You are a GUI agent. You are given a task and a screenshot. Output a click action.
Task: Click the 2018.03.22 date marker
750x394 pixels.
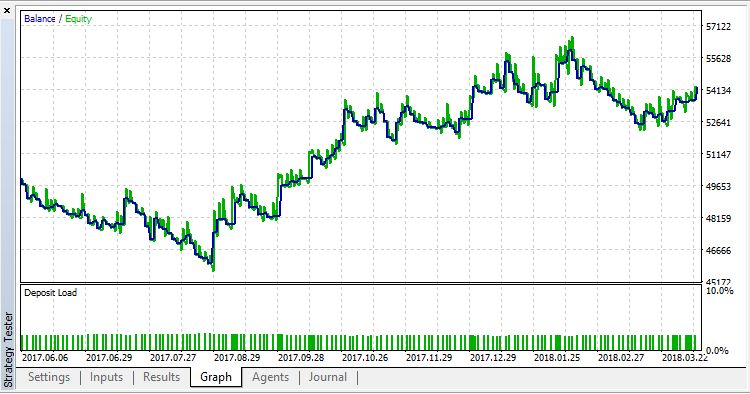684,358
